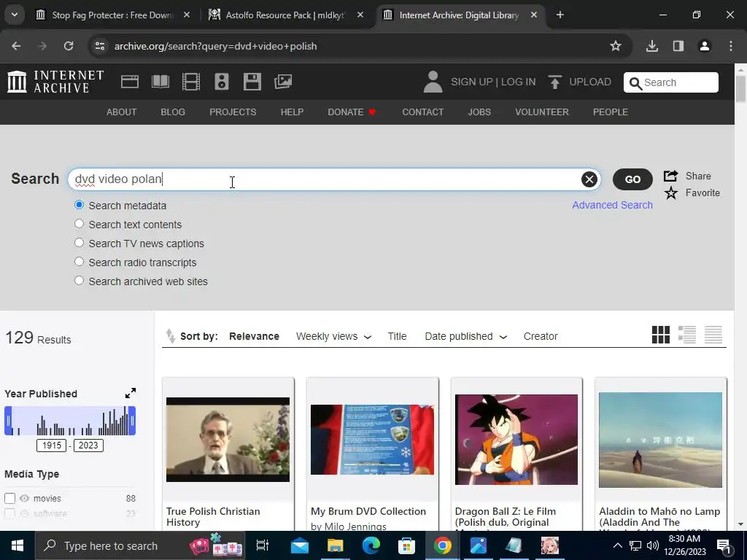Click the GO search button
The height and width of the screenshot is (560, 747).
pyautogui.click(x=632, y=179)
